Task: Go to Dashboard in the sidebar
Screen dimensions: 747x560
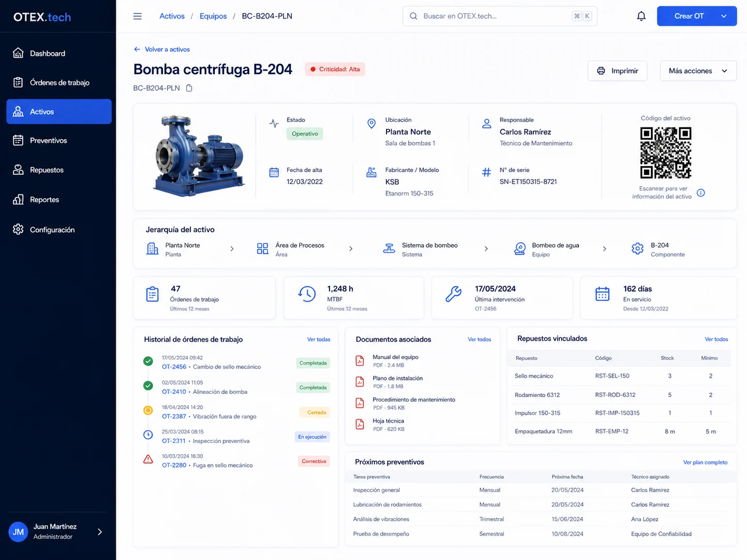Action: 59,53
